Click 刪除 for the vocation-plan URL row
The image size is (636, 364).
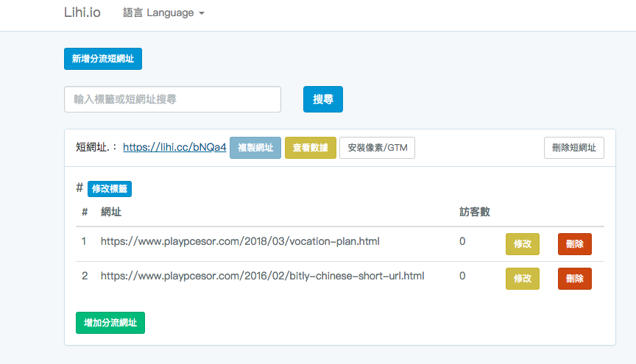tap(575, 244)
